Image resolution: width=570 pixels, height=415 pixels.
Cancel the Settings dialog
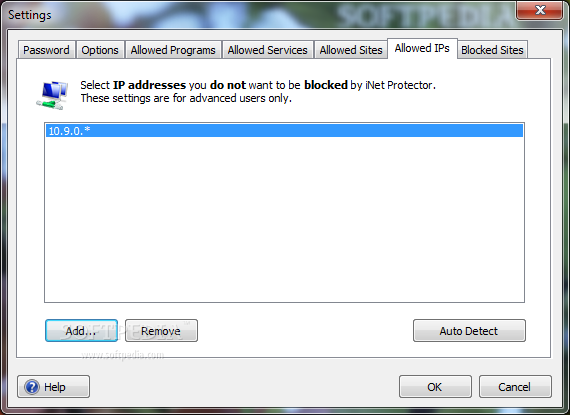tap(515, 387)
